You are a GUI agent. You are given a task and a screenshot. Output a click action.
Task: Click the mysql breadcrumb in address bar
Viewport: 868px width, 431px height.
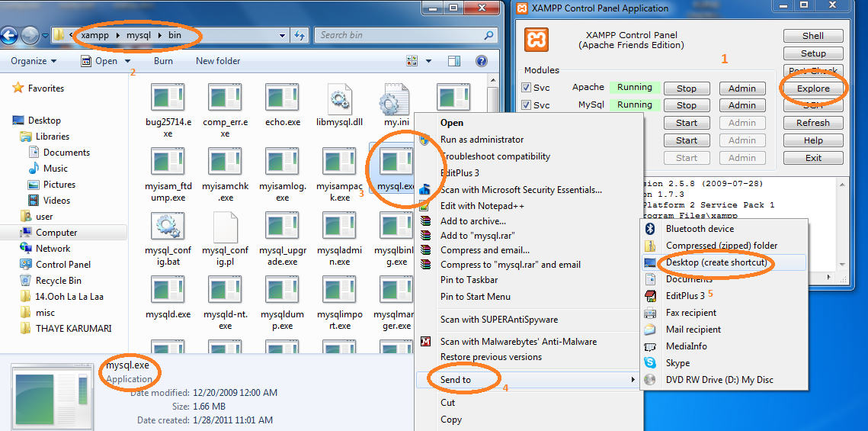(x=139, y=35)
